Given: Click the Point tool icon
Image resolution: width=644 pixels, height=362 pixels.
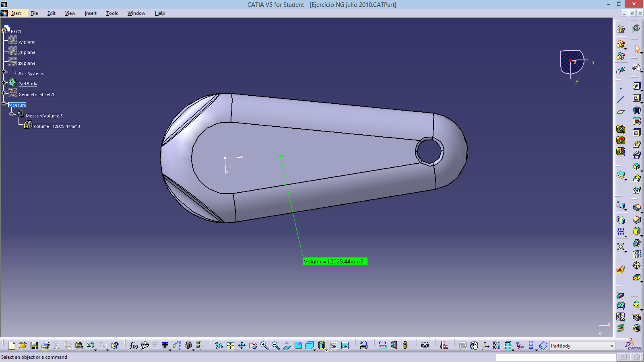Looking at the screenshot, I should point(621,88).
